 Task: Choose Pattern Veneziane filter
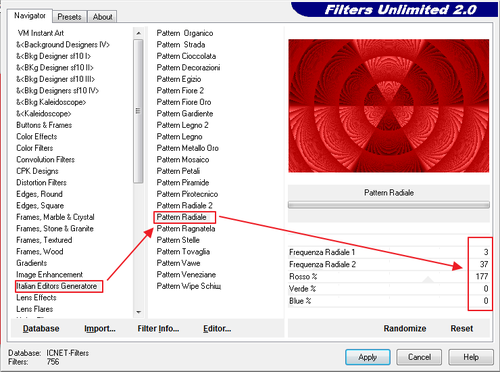pyautogui.click(x=186, y=275)
